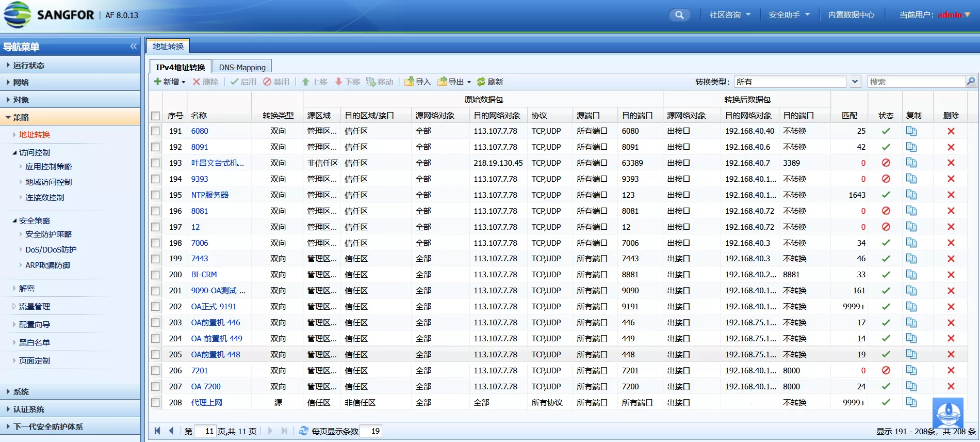Screen dimensions: 980x442
Task: Delete rule 6080 with red X icon
Action: coord(951,131)
